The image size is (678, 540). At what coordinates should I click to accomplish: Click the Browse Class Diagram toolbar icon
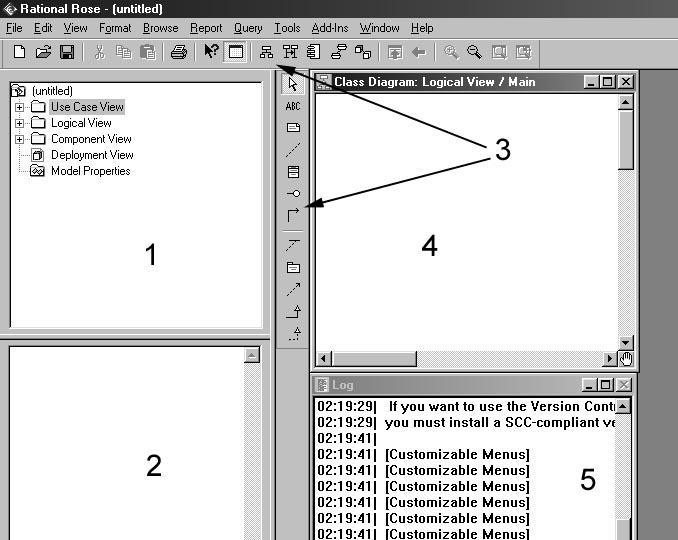(x=266, y=52)
